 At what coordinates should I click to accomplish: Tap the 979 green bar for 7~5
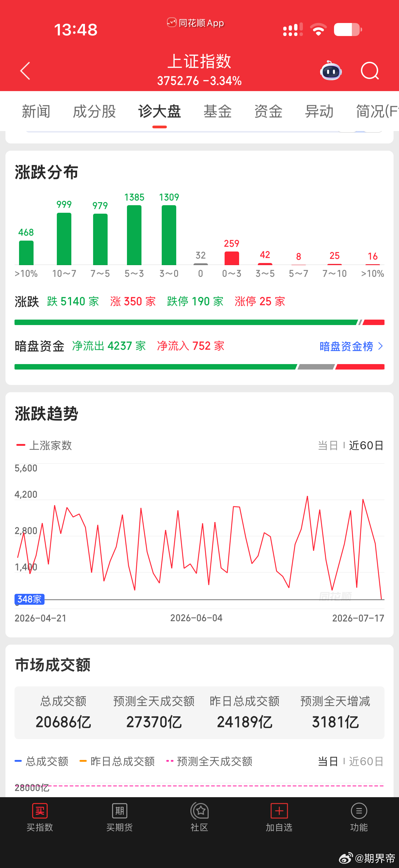click(x=100, y=240)
